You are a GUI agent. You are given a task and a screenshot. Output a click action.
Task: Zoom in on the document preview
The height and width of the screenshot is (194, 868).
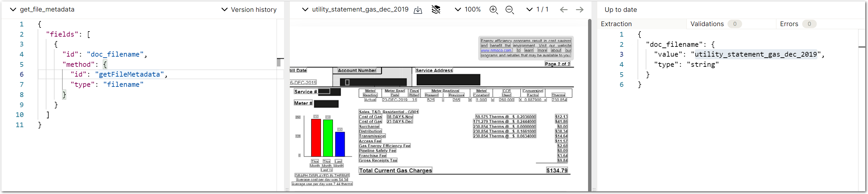(x=494, y=10)
